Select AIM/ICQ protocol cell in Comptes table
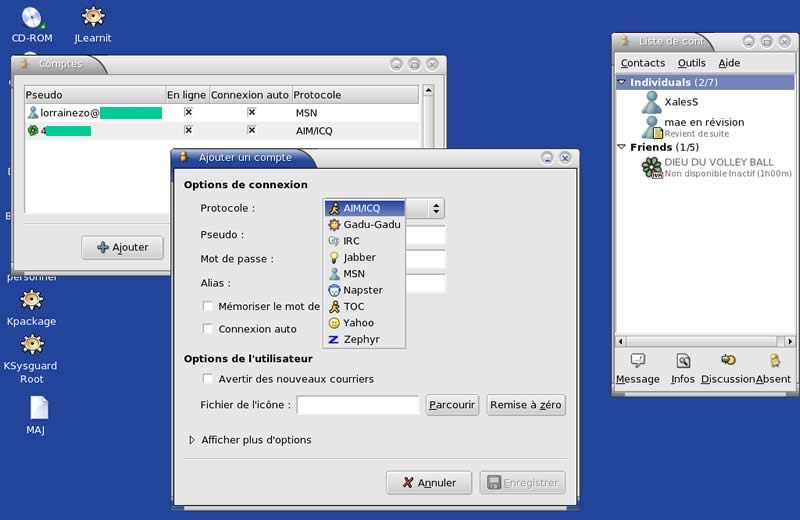Image resolution: width=800 pixels, height=520 pixels. pyautogui.click(x=314, y=131)
